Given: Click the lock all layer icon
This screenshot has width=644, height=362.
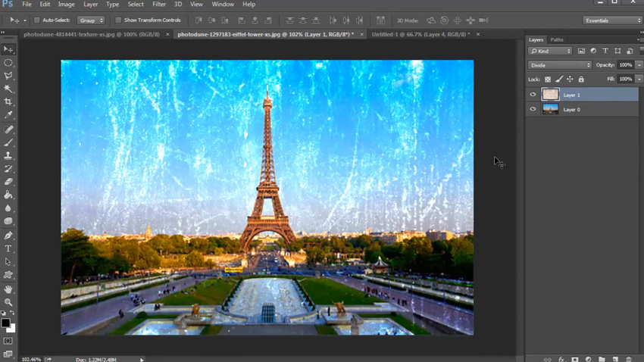Looking at the screenshot, I should tap(581, 79).
